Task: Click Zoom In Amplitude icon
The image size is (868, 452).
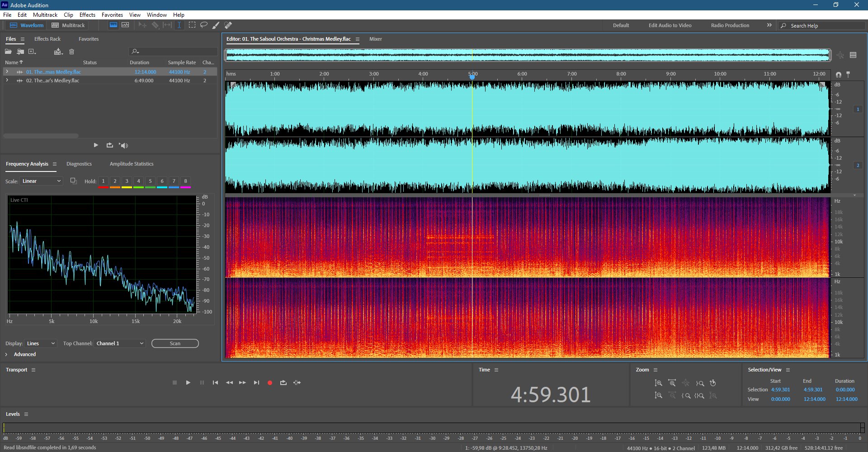Action: pos(658,383)
